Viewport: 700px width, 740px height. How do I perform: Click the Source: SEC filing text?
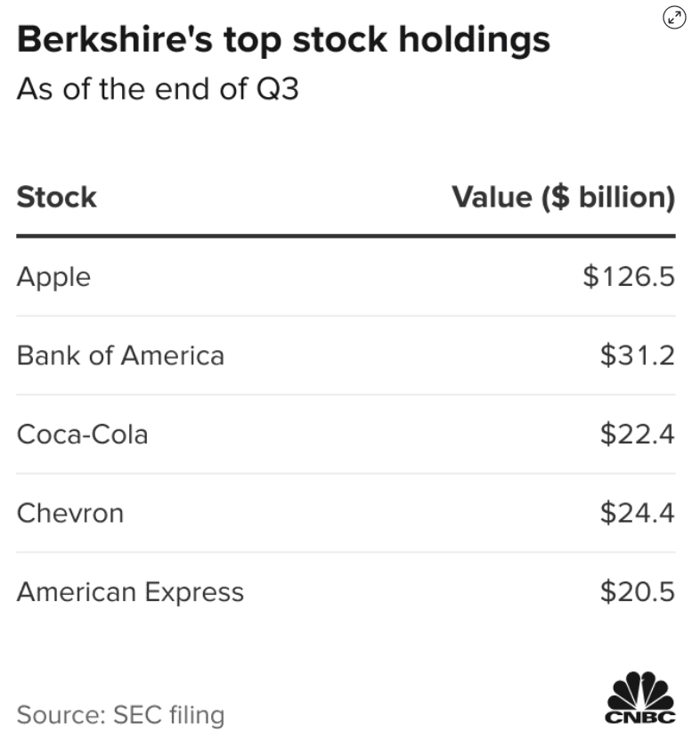tap(120, 714)
